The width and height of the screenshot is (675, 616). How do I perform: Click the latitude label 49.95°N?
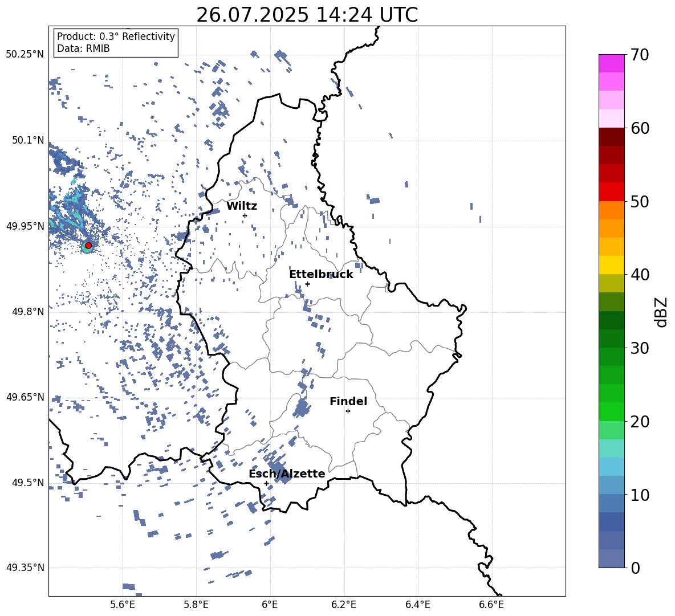[x=25, y=226]
